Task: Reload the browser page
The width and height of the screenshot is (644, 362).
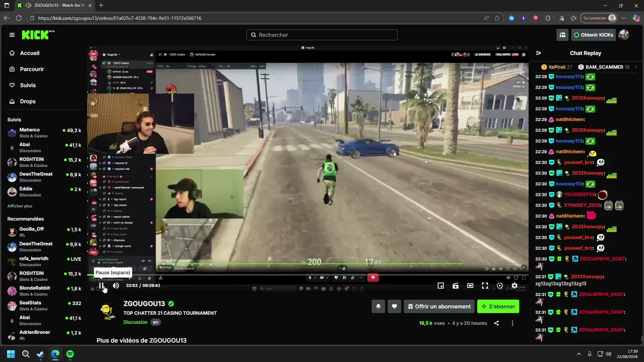Action: pos(19,18)
